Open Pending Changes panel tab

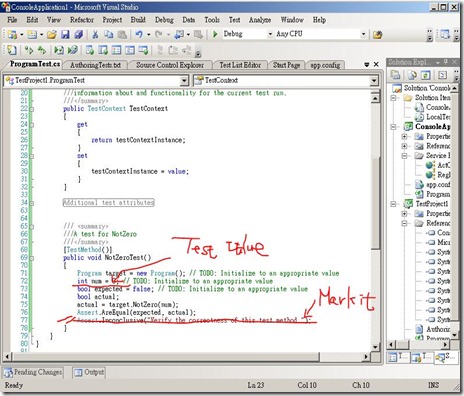tap(33, 372)
